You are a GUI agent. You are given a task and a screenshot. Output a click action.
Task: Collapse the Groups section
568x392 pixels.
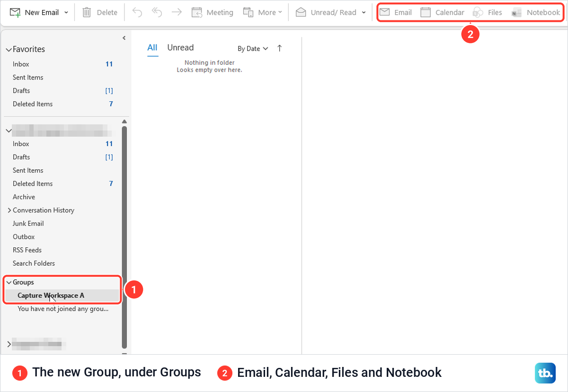coord(9,282)
